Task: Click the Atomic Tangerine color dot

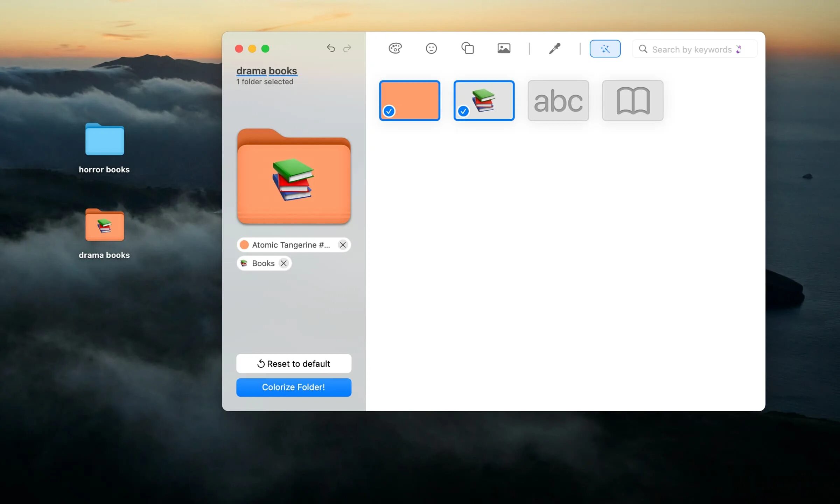Action: pos(244,245)
